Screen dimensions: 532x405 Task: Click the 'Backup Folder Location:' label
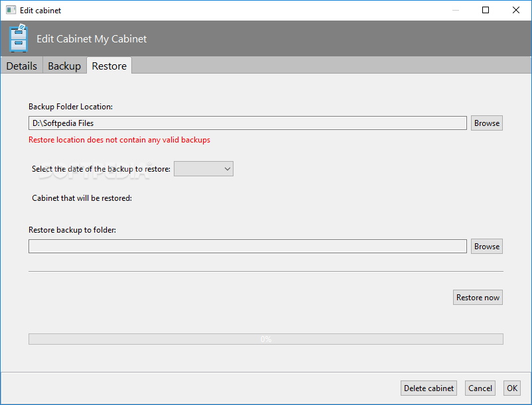tap(70, 107)
